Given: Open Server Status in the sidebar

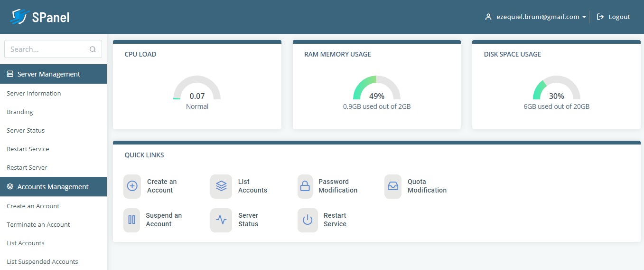Looking at the screenshot, I should (26, 131).
